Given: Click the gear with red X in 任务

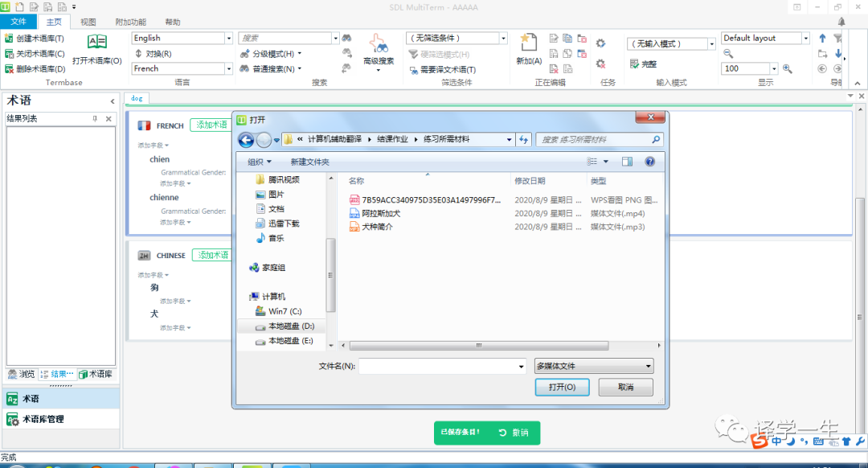Looking at the screenshot, I should 600,64.
